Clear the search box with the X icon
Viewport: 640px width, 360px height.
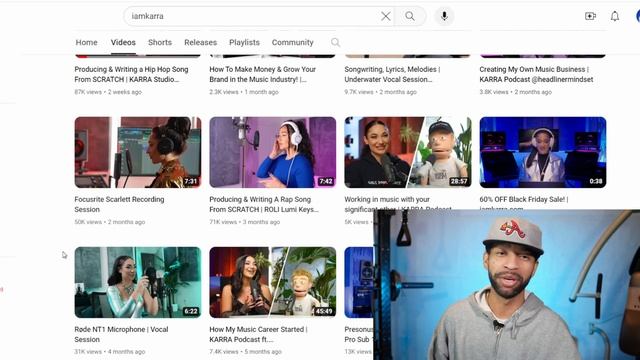[385, 16]
